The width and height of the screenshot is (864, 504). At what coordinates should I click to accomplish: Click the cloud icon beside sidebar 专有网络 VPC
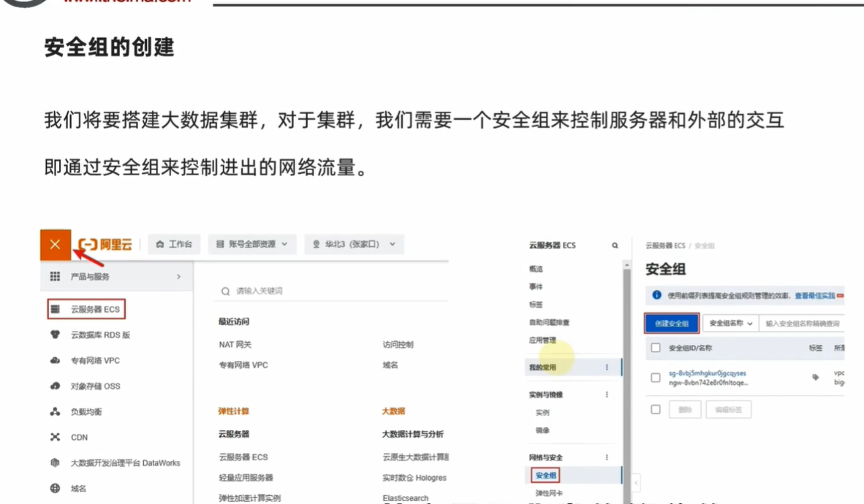(x=55, y=360)
